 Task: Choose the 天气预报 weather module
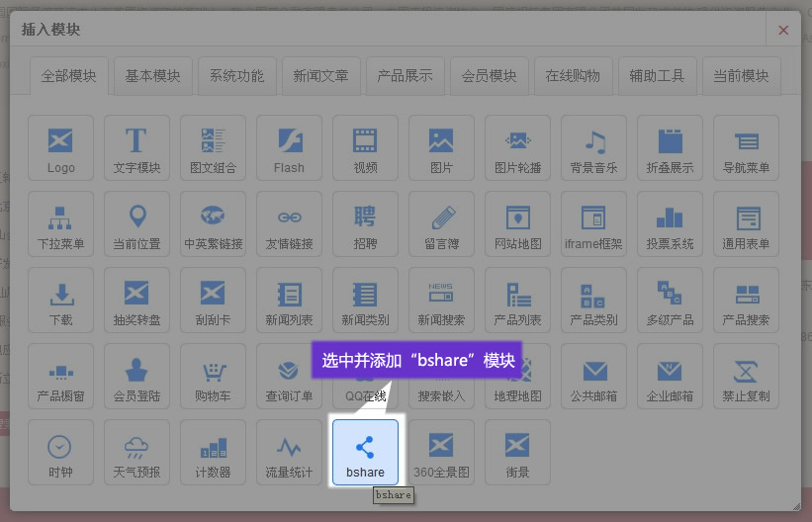pos(136,451)
